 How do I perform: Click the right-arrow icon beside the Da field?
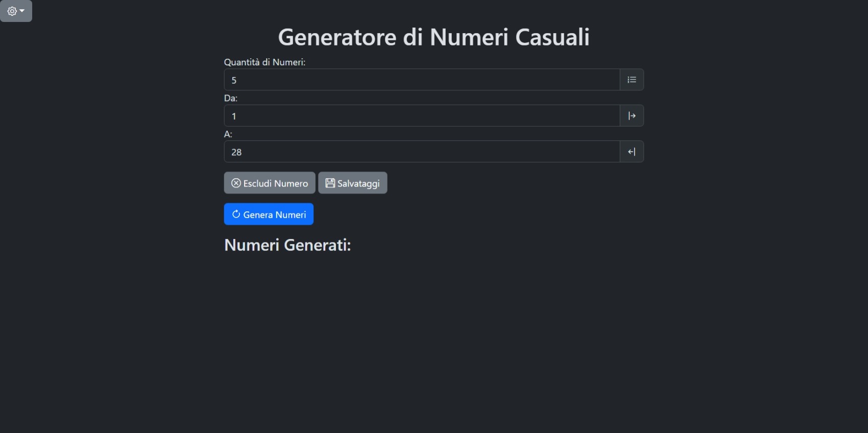click(x=632, y=116)
